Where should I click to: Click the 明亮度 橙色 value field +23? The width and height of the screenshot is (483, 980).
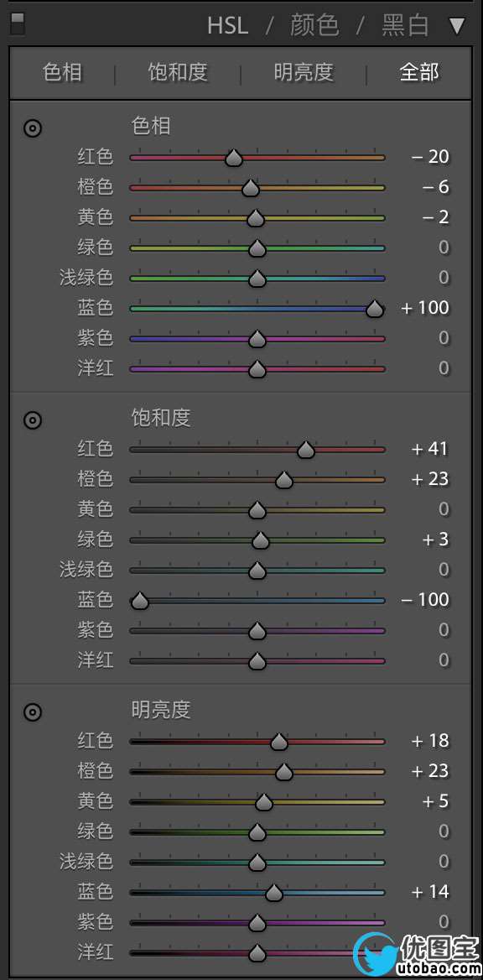pyautogui.click(x=430, y=770)
